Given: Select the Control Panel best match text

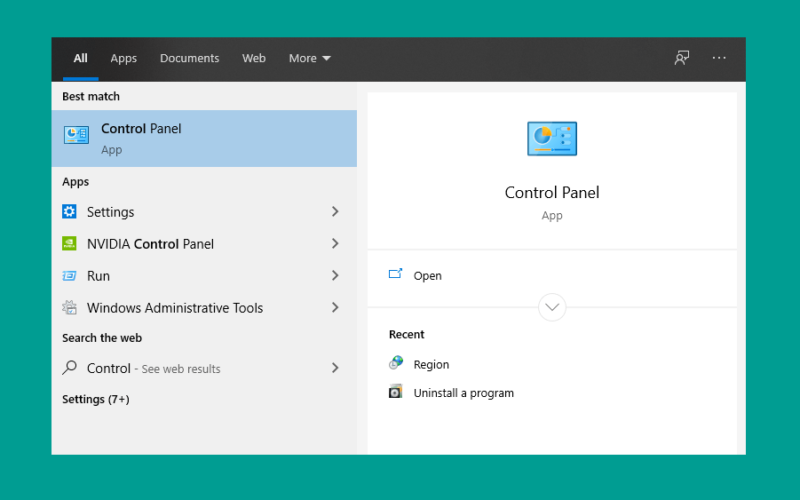Looking at the screenshot, I should pyautogui.click(x=141, y=129).
